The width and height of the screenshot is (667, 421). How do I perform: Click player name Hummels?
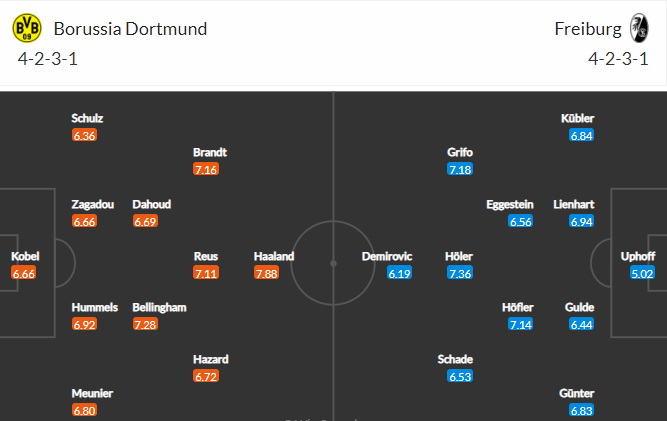[x=94, y=307]
